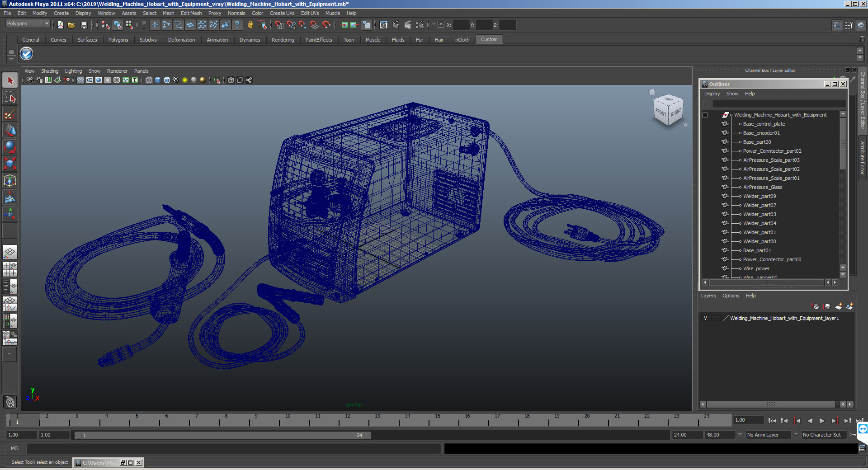868x470 pixels.
Task: Collapse Welding_Machine_Hobart_with_Equipment tree node
Action: tap(705, 115)
